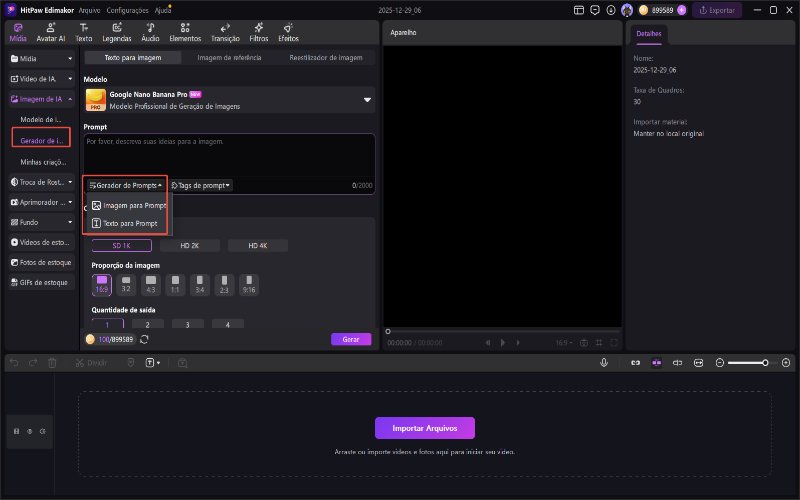Open Minhas criações in sidebar
800x500 pixels.
pyautogui.click(x=43, y=162)
